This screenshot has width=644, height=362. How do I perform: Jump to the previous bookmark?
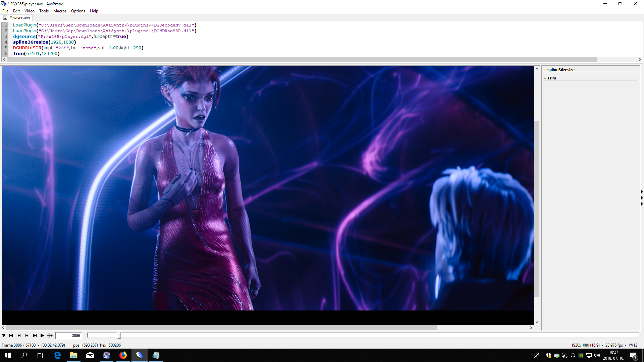point(11,336)
